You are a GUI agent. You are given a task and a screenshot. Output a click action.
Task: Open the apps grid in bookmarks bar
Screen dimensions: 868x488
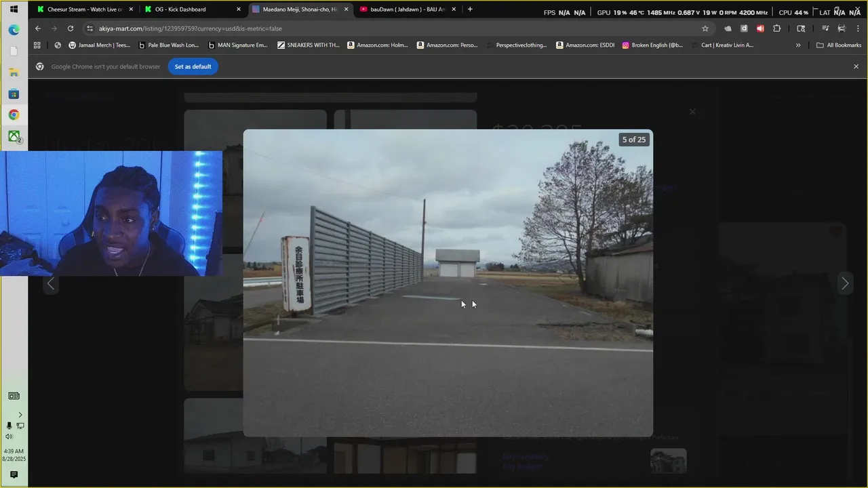coord(37,45)
